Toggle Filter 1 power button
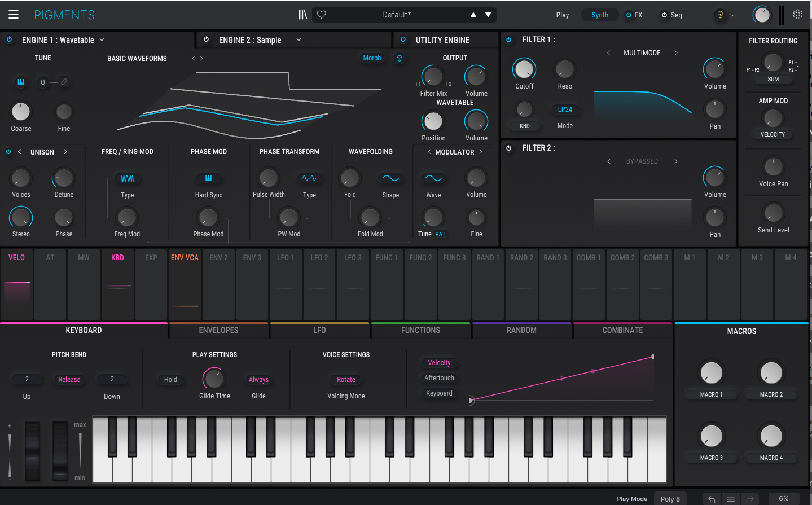 tap(508, 39)
